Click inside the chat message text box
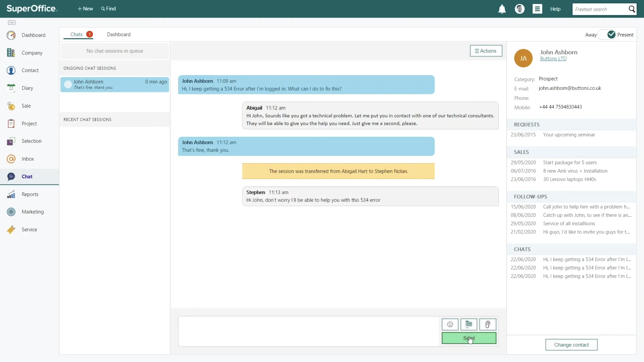Viewport: 644px width, 362px height. [x=308, y=331]
